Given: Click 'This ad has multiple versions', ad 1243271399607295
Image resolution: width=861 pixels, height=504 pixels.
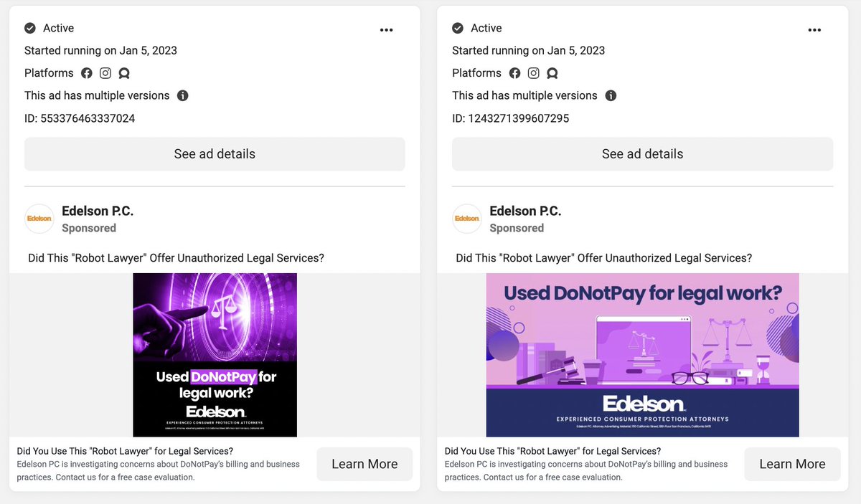Looking at the screenshot, I should [x=524, y=95].
